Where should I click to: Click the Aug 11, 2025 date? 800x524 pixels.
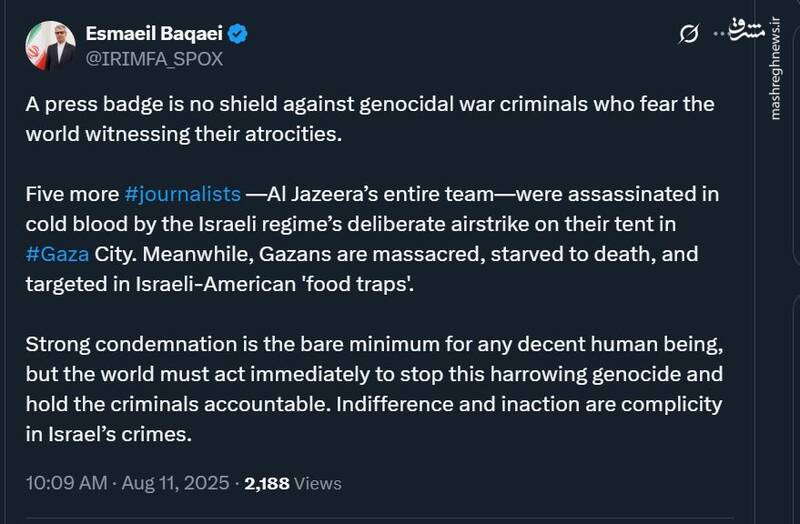(x=177, y=483)
